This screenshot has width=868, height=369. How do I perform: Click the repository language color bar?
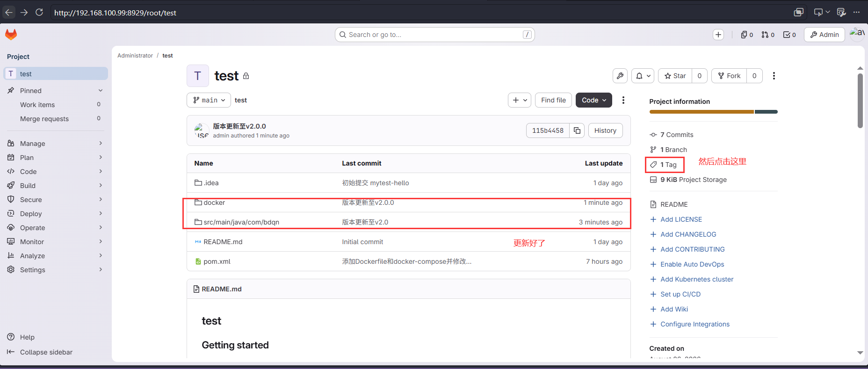point(713,112)
